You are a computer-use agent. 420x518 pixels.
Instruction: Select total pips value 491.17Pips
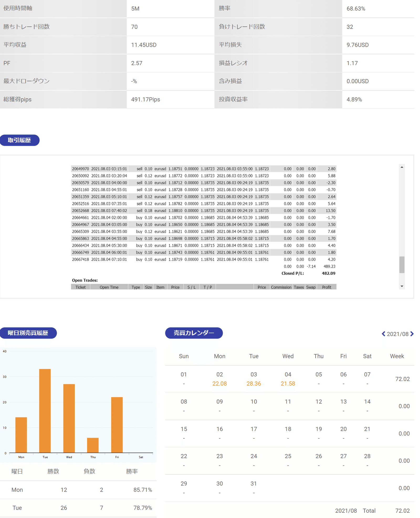click(146, 100)
